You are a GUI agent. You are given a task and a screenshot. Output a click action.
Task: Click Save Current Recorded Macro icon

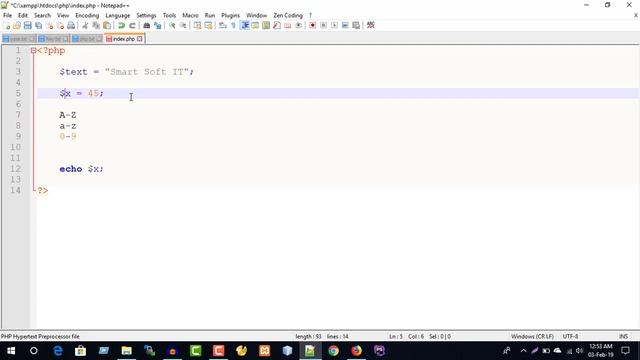click(x=356, y=25)
